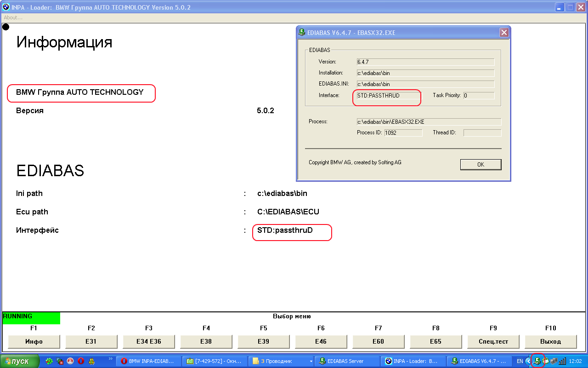
Task: Click the EDIABAS dialog title bar icon
Action: click(x=302, y=33)
